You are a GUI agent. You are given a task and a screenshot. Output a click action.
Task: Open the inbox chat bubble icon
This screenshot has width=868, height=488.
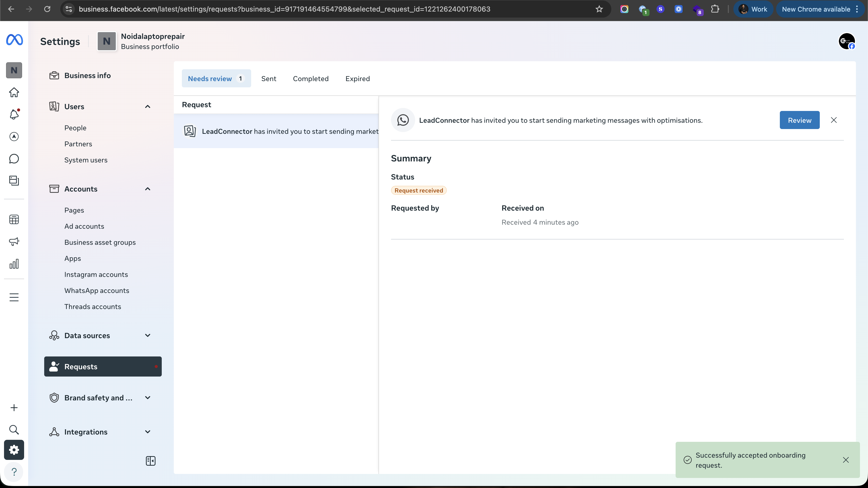point(14,159)
